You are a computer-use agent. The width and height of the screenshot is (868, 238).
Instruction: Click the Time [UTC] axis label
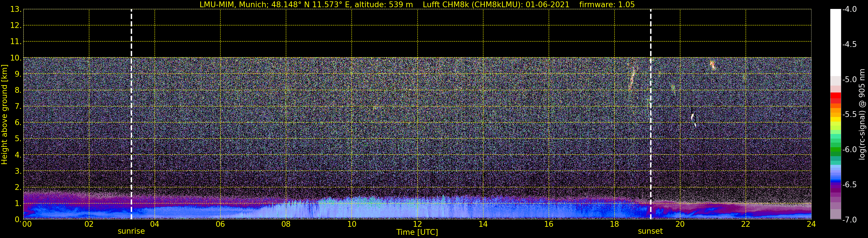417,232
